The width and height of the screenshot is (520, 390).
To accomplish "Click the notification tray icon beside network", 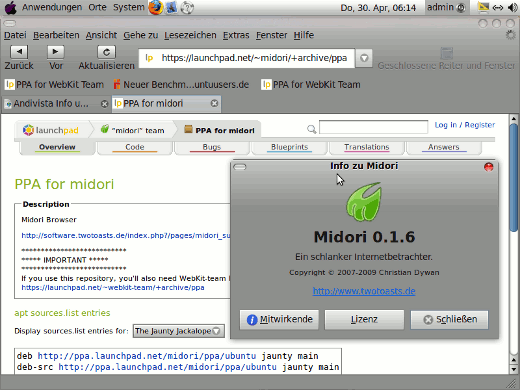I will click(x=483, y=7).
